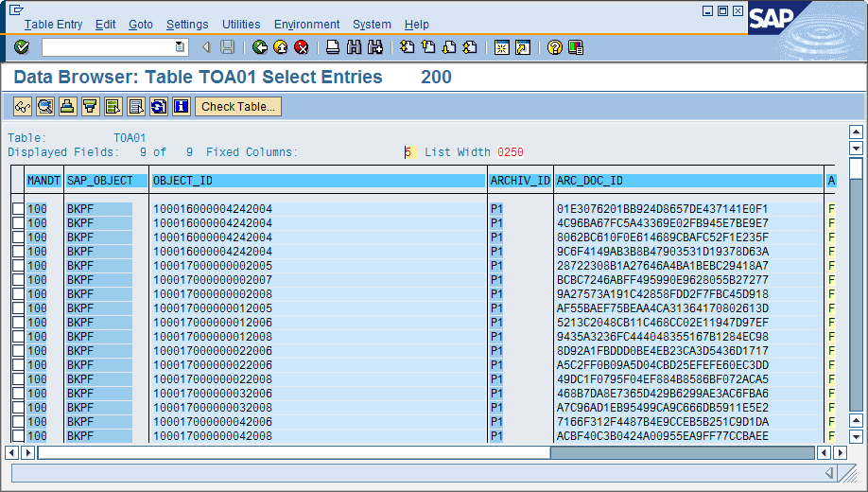Tick checkbox for row 01E3076201BB924D8657DE437141E0F1
The image size is (868, 492).
pos(17,209)
